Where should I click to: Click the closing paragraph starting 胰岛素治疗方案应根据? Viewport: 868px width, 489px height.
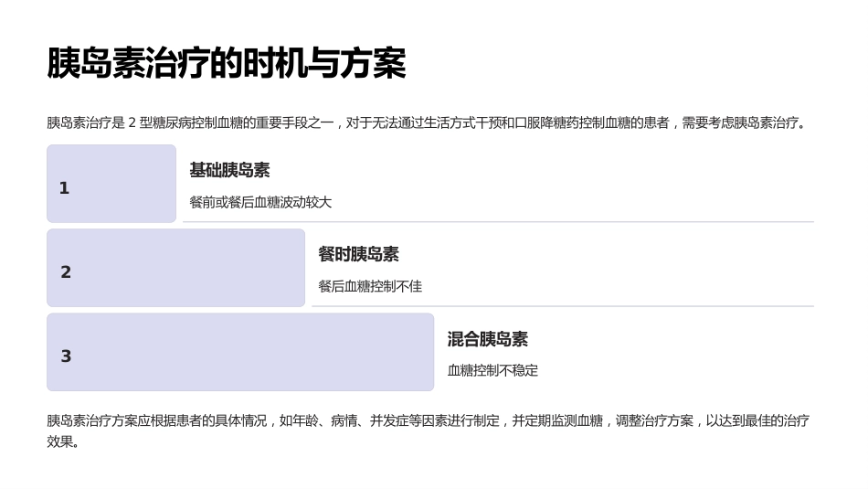428,431
